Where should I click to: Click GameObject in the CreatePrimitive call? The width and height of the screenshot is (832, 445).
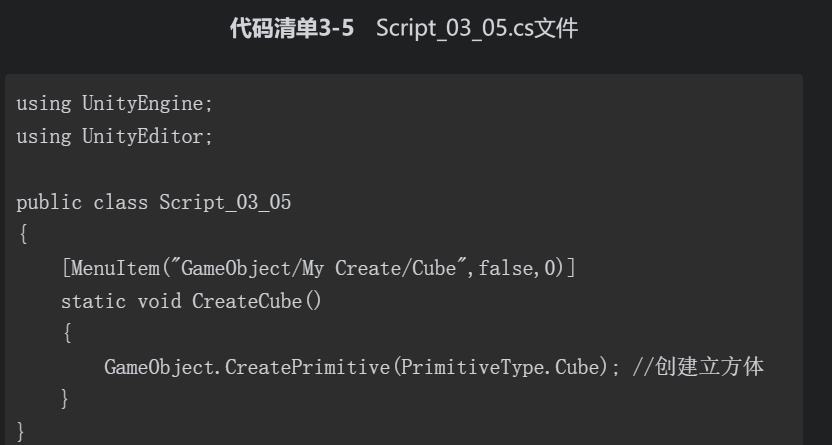[x=159, y=367]
